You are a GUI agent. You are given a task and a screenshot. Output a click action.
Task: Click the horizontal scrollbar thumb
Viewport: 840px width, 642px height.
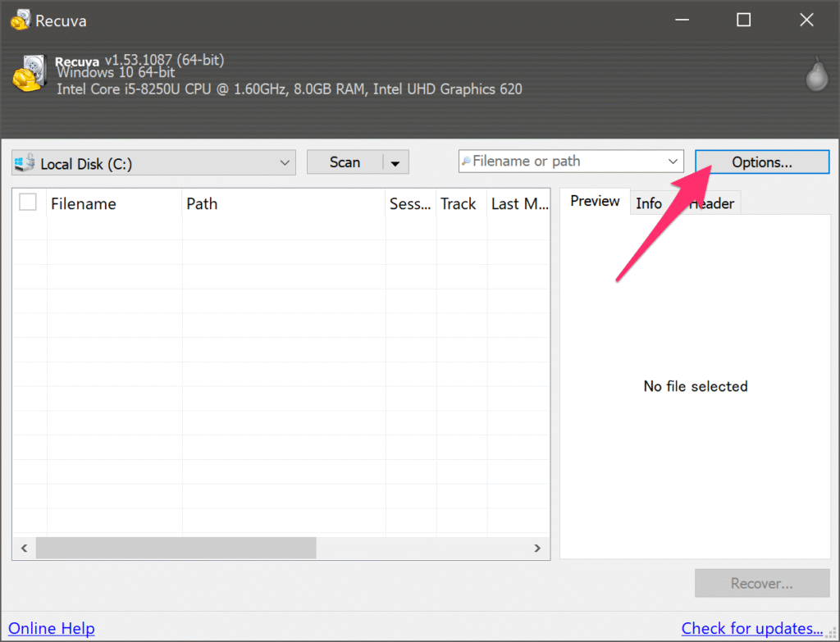click(176, 548)
